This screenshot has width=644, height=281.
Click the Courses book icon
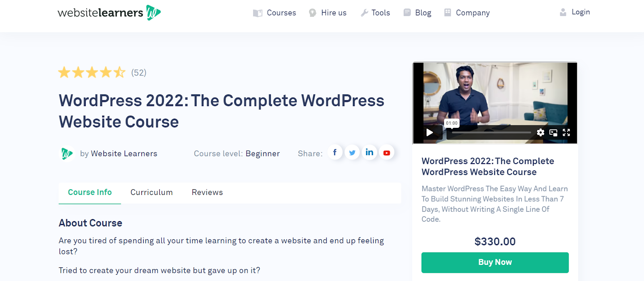[258, 13]
